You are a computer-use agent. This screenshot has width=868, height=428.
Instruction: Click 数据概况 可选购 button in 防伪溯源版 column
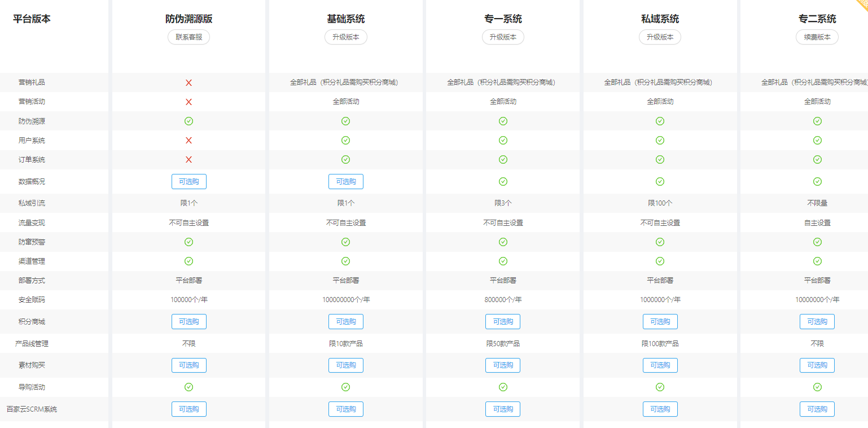(x=189, y=181)
